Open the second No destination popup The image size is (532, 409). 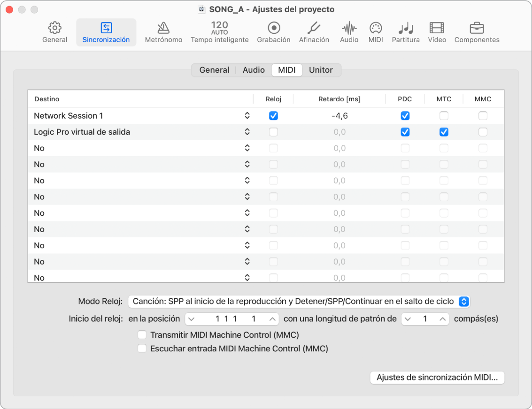click(247, 164)
